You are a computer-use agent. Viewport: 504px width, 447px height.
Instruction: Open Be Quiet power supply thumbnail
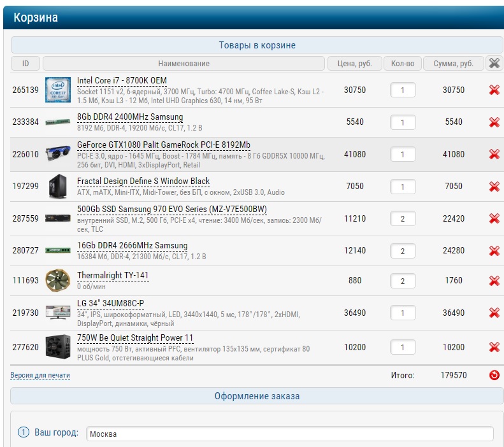(58, 347)
